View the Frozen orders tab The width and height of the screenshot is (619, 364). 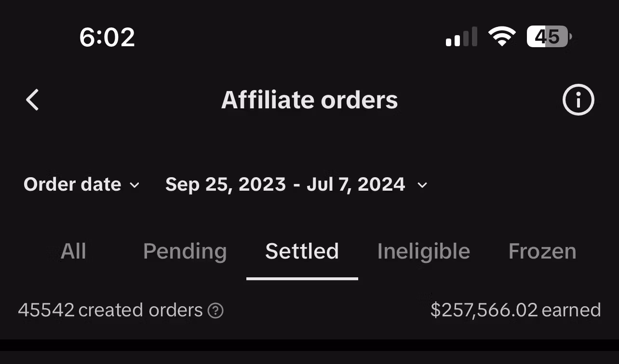point(542,251)
